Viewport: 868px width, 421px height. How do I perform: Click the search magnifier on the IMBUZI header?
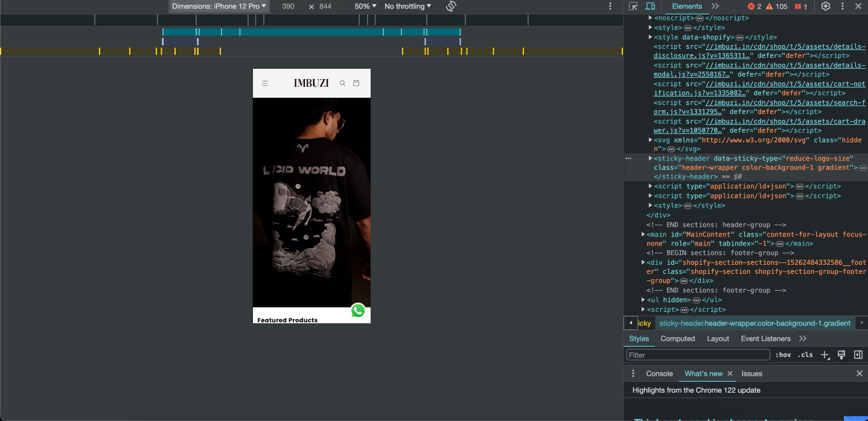pyautogui.click(x=342, y=83)
